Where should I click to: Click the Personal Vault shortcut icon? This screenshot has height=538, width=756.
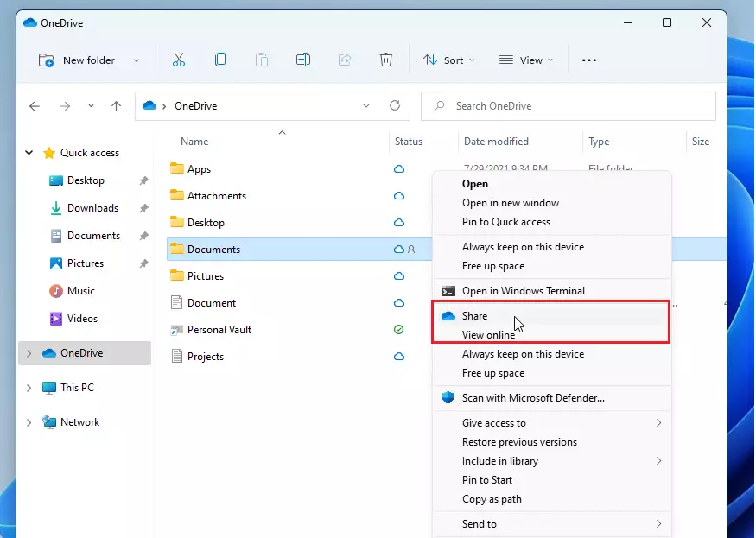coord(177,330)
